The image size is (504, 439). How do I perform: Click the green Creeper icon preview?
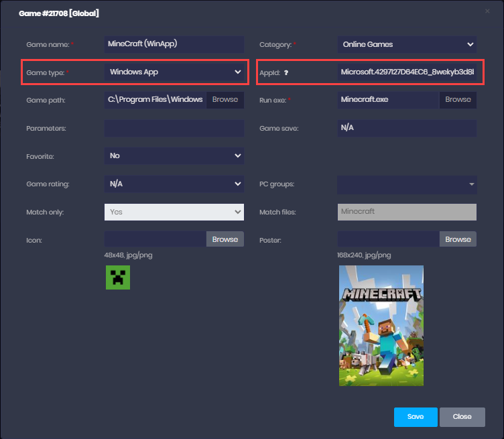[118, 277]
